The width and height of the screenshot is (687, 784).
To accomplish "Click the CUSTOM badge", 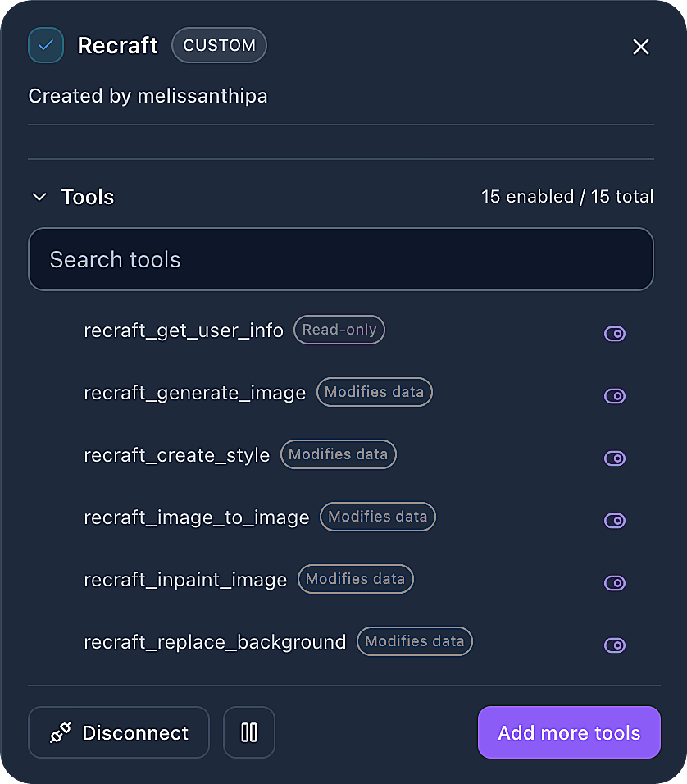I will 219,45.
